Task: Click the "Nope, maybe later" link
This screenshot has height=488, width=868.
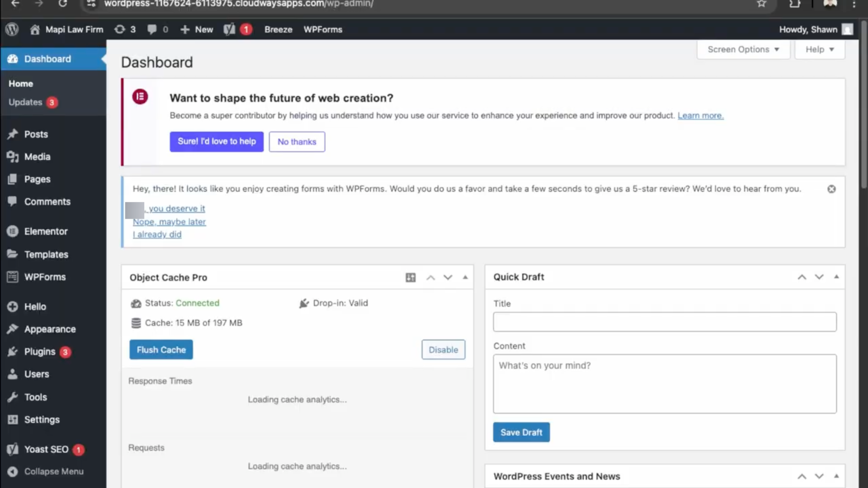Action: [x=169, y=222]
